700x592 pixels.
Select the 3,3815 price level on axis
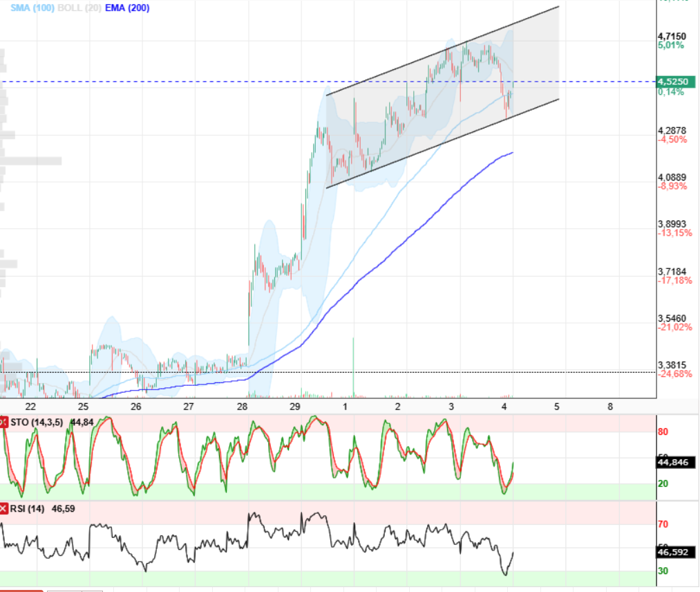[672, 365]
